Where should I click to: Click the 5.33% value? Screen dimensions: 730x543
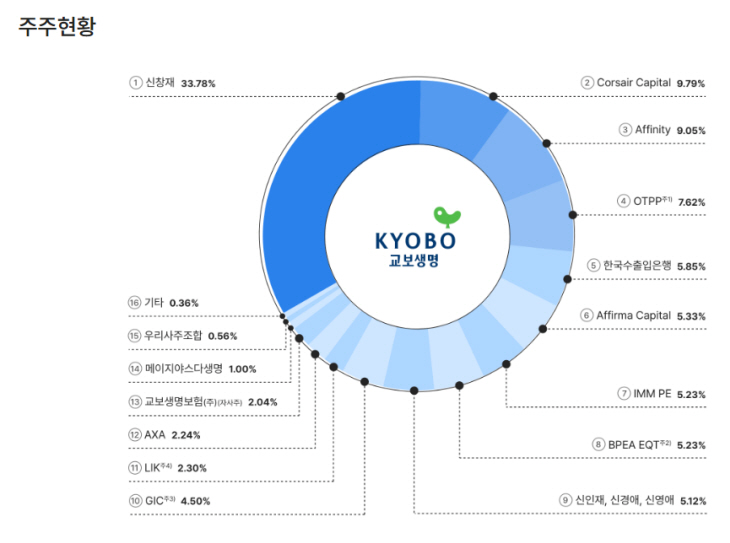tap(691, 316)
